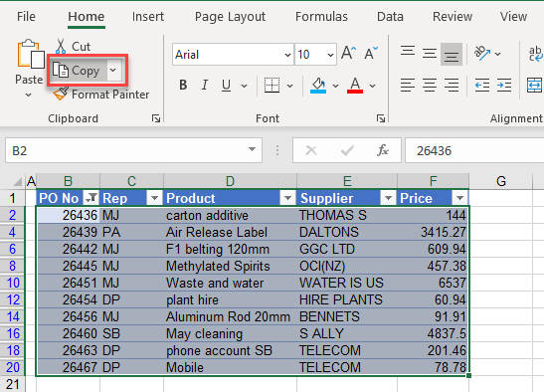Viewport: 544px width, 392px height.
Task: Open the Paste options dropdown arrow
Action: point(29,95)
